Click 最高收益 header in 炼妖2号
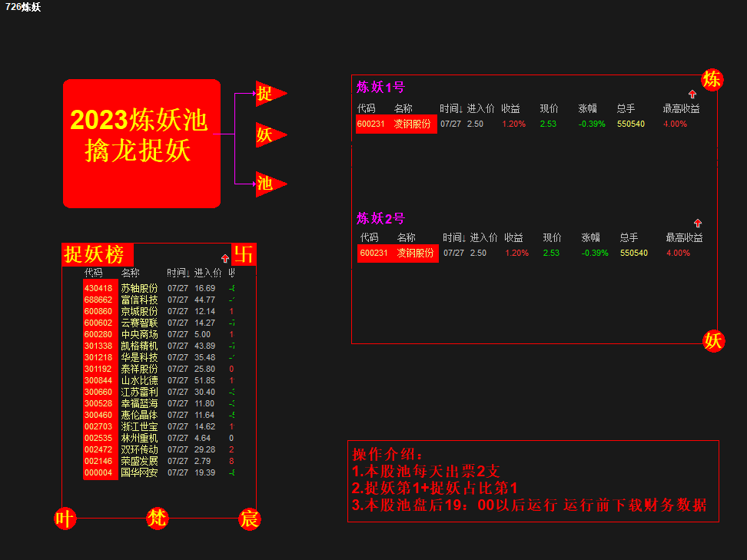 pyautogui.click(x=684, y=237)
